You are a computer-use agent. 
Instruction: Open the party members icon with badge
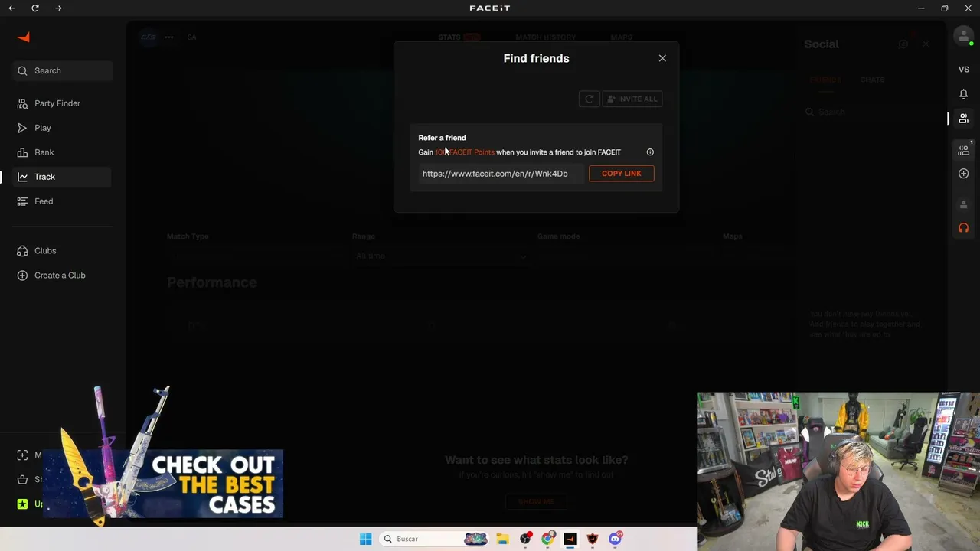[x=964, y=150]
